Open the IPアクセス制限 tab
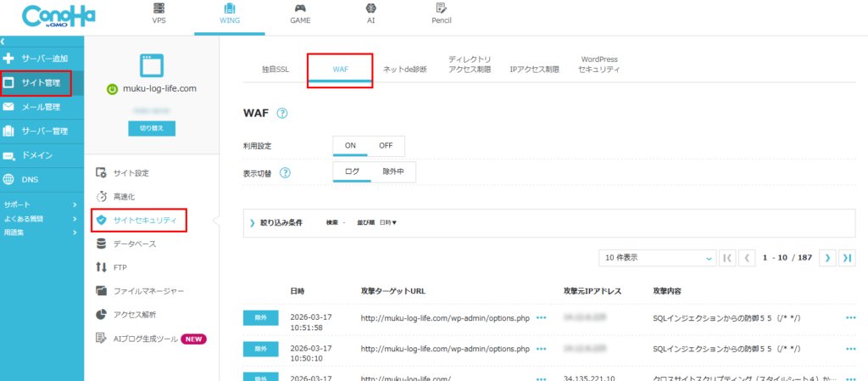The height and width of the screenshot is (381, 868). [534, 70]
